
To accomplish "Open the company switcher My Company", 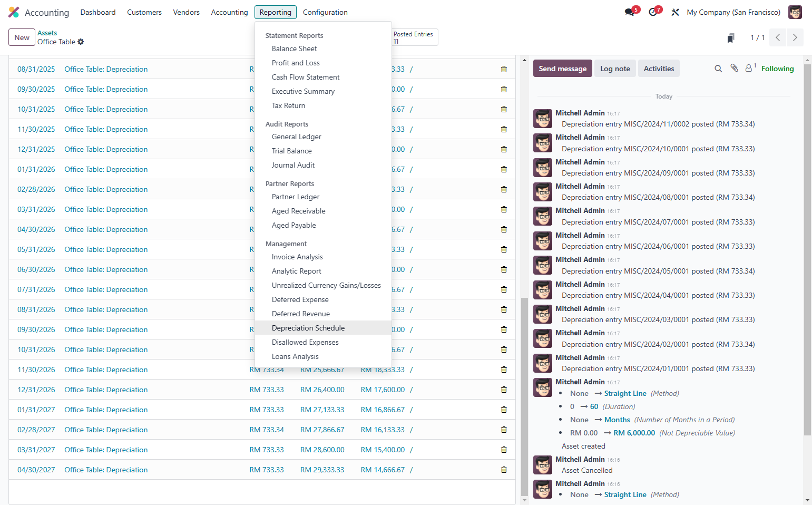I will pos(733,12).
